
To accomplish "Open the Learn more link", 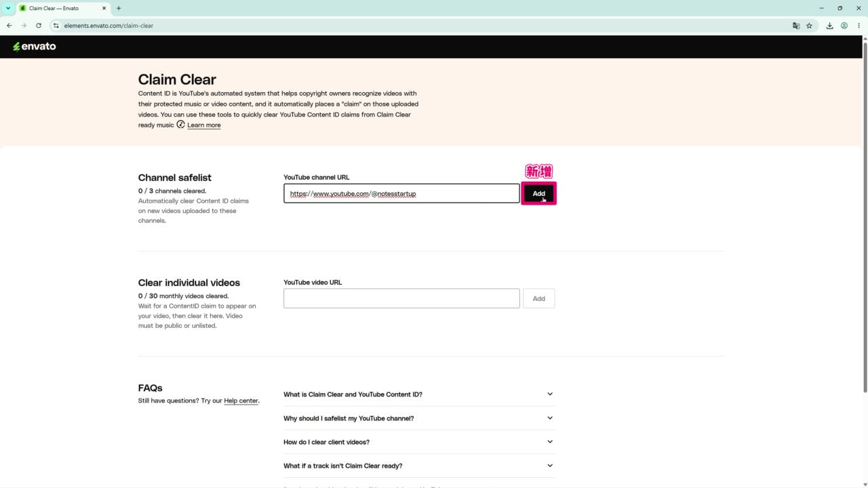I will pos(203,125).
